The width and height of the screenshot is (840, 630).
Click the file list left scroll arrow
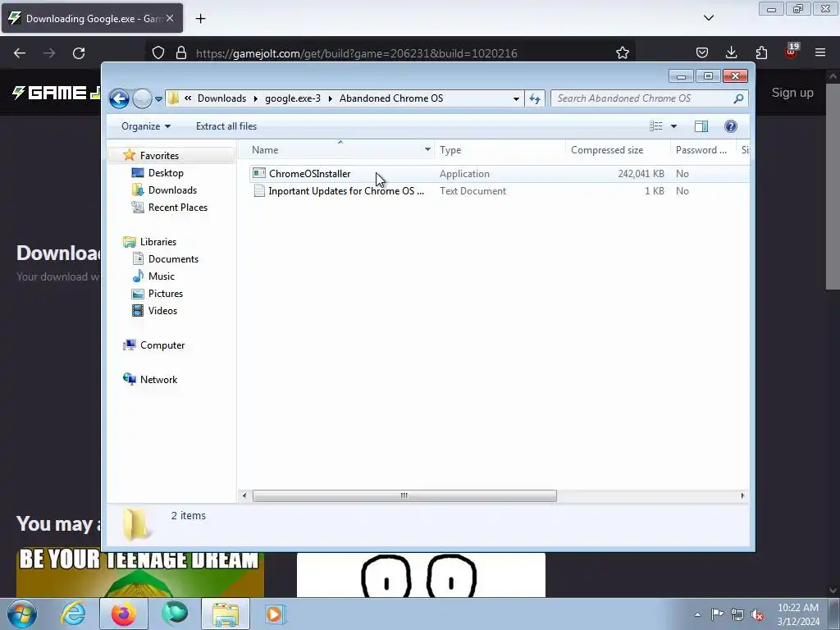click(x=244, y=496)
